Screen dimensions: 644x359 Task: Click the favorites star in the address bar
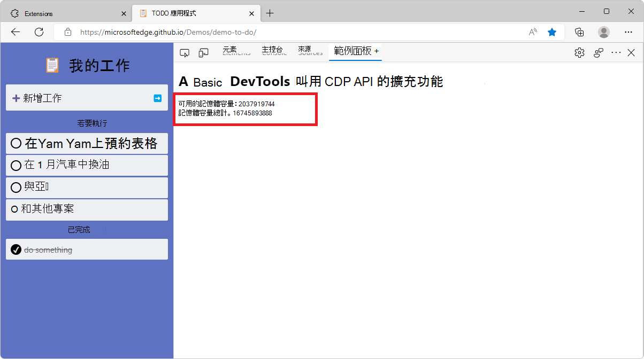pos(552,32)
